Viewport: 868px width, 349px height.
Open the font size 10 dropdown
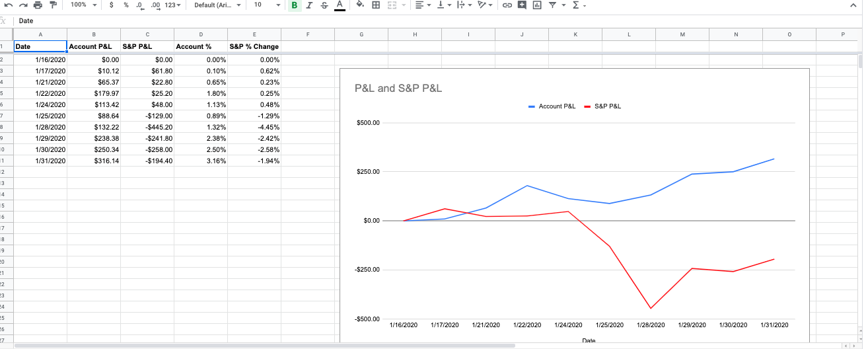click(266, 5)
